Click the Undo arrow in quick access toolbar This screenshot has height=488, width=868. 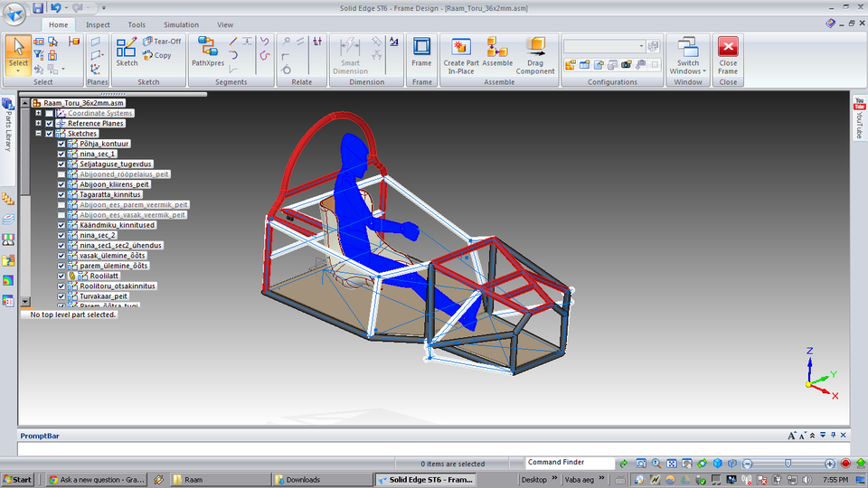(x=55, y=8)
